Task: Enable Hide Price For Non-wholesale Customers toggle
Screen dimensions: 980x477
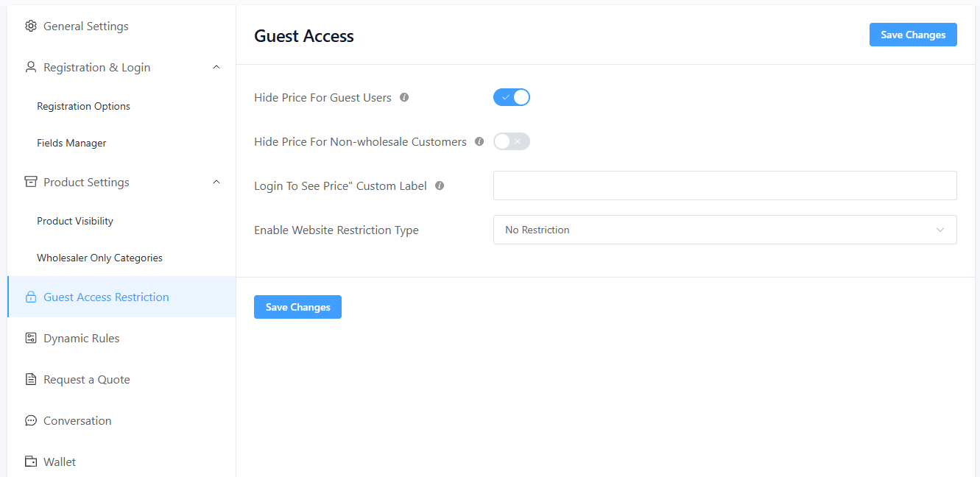Action: [512, 141]
